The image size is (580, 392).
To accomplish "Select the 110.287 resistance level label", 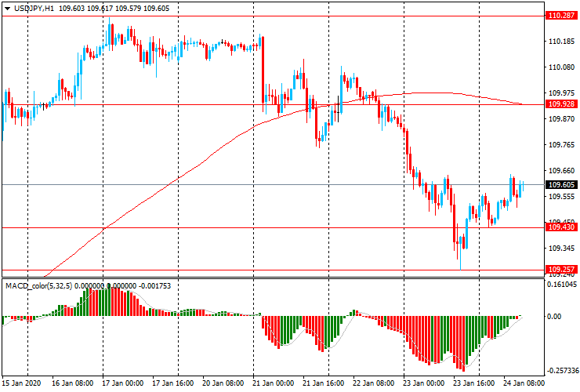I will pyautogui.click(x=561, y=16).
